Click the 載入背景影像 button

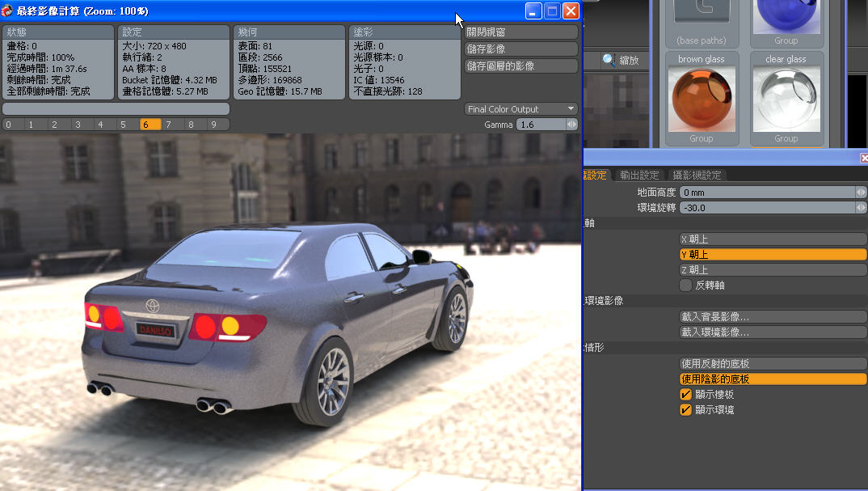click(773, 316)
